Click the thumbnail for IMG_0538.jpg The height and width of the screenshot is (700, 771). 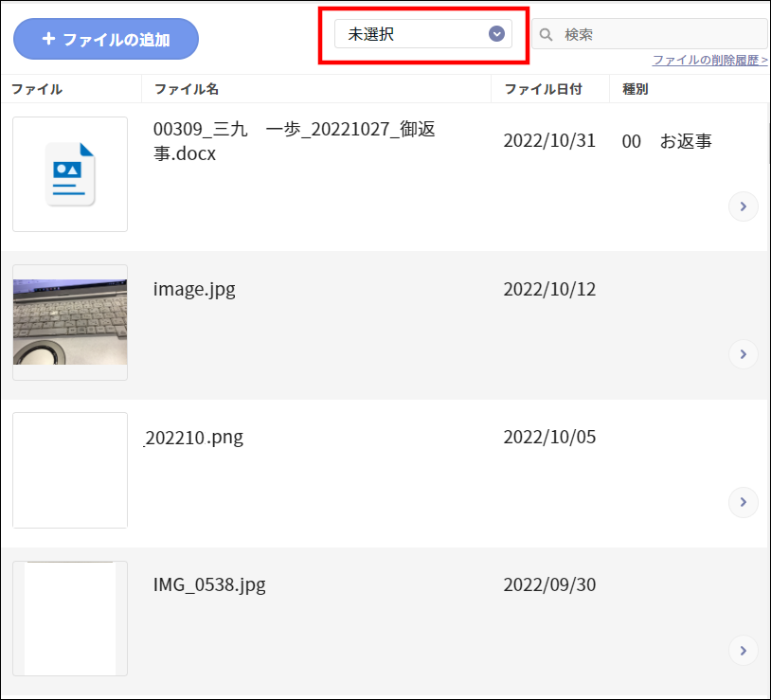(69, 619)
